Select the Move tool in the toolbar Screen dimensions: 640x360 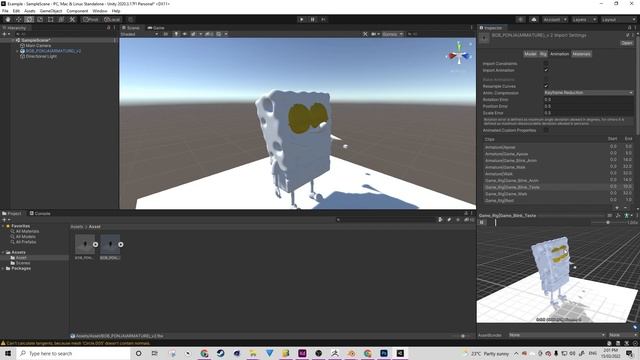pos(18,19)
